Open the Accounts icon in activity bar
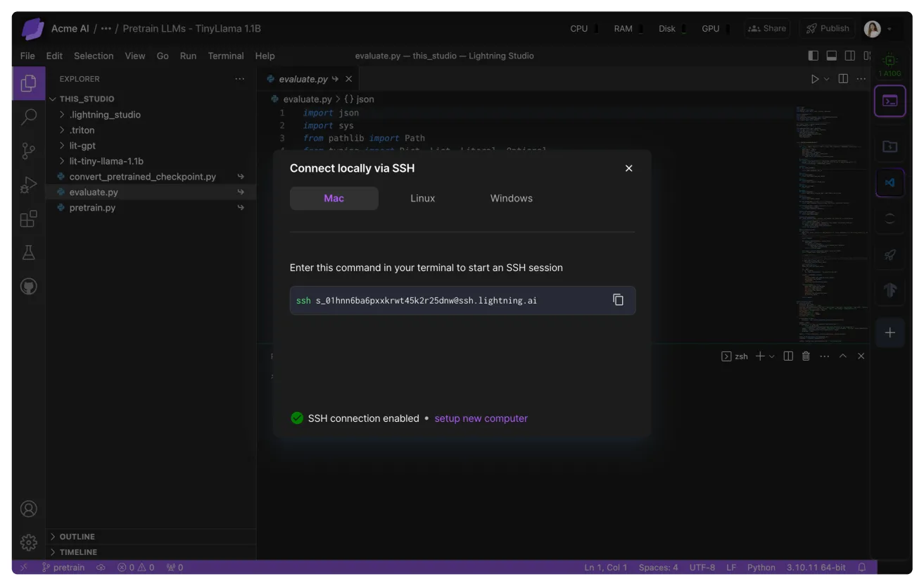924x586 pixels. 29,509
